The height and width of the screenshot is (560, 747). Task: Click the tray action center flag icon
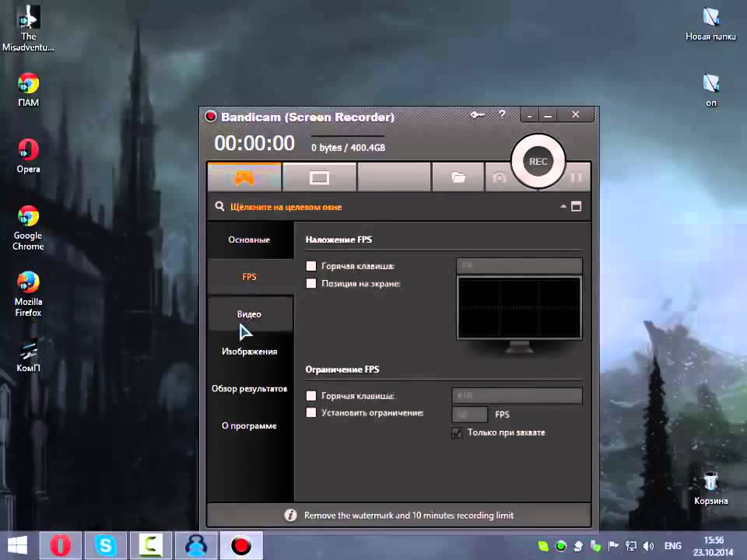coord(613,546)
